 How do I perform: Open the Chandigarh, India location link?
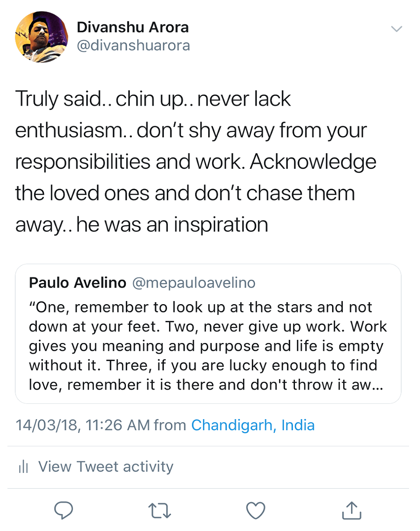coord(253,425)
